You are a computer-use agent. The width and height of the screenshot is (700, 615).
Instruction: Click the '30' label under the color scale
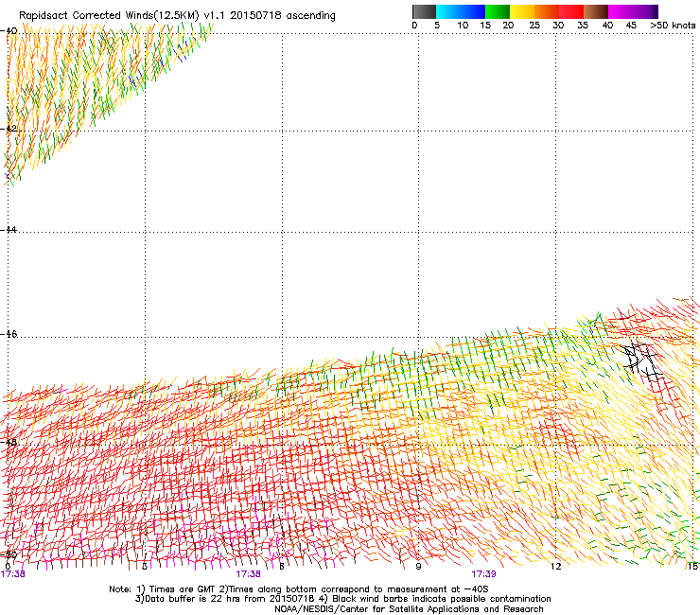(x=558, y=26)
